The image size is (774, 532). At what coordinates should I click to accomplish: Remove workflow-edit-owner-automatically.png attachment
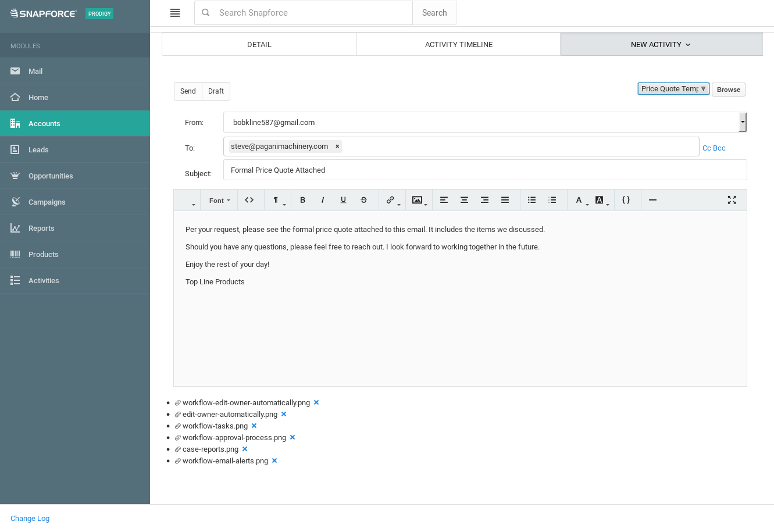pyautogui.click(x=316, y=402)
